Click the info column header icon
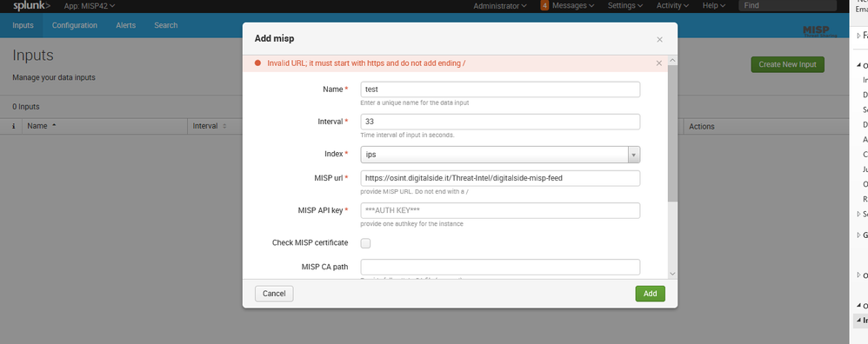Image resolution: width=868 pixels, height=344 pixels. coord(13,126)
